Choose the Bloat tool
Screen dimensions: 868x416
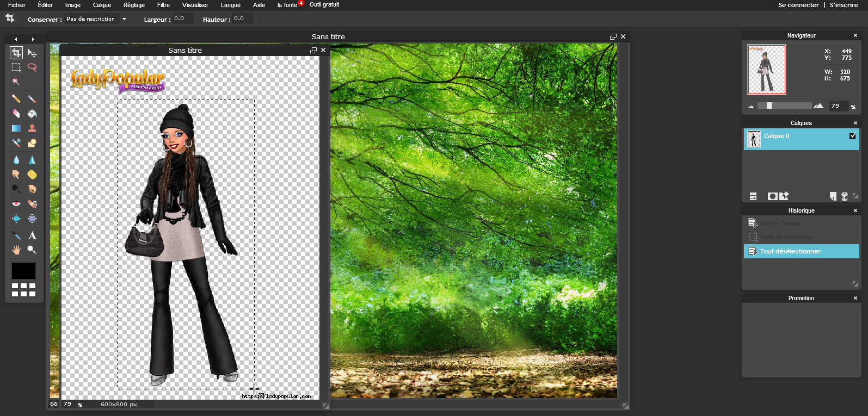[x=16, y=219]
